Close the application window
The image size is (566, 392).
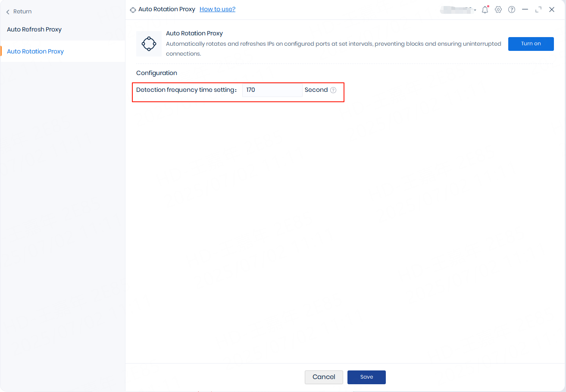click(552, 9)
